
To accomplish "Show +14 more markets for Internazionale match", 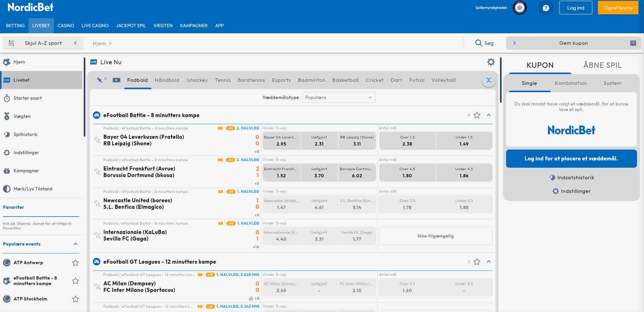I will click(x=256, y=247).
